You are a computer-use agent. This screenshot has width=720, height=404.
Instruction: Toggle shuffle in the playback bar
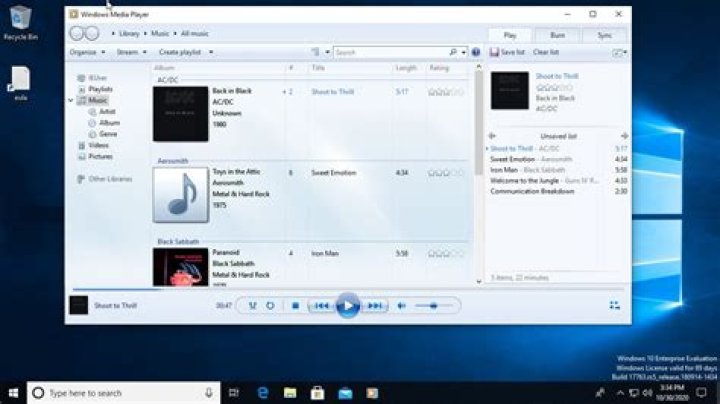pos(252,306)
